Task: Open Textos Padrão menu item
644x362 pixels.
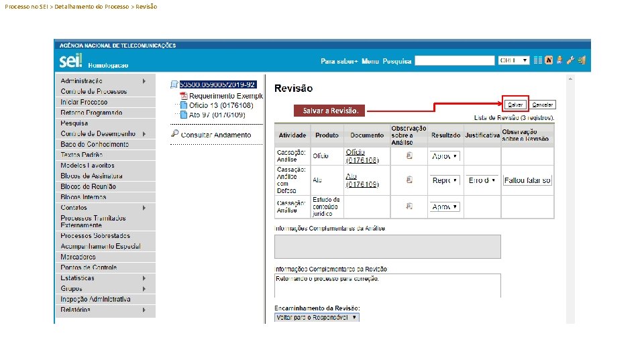Action: (x=105, y=155)
